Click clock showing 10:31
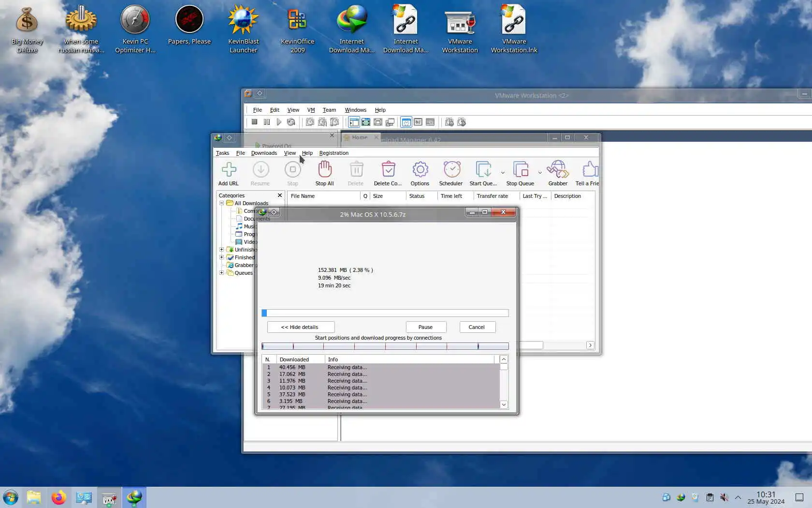The image size is (812, 508). [x=766, y=494]
